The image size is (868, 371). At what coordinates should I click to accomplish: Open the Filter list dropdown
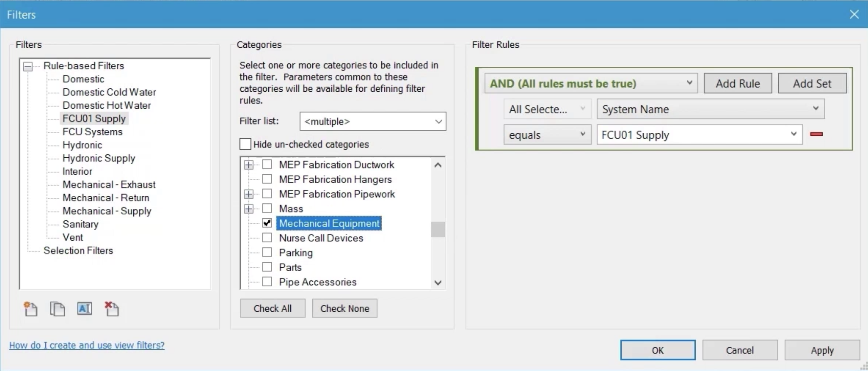[x=373, y=121]
